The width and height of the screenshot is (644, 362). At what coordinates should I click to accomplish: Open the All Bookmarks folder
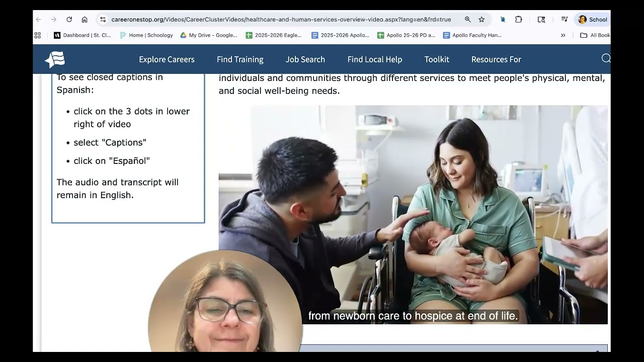coord(595,35)
